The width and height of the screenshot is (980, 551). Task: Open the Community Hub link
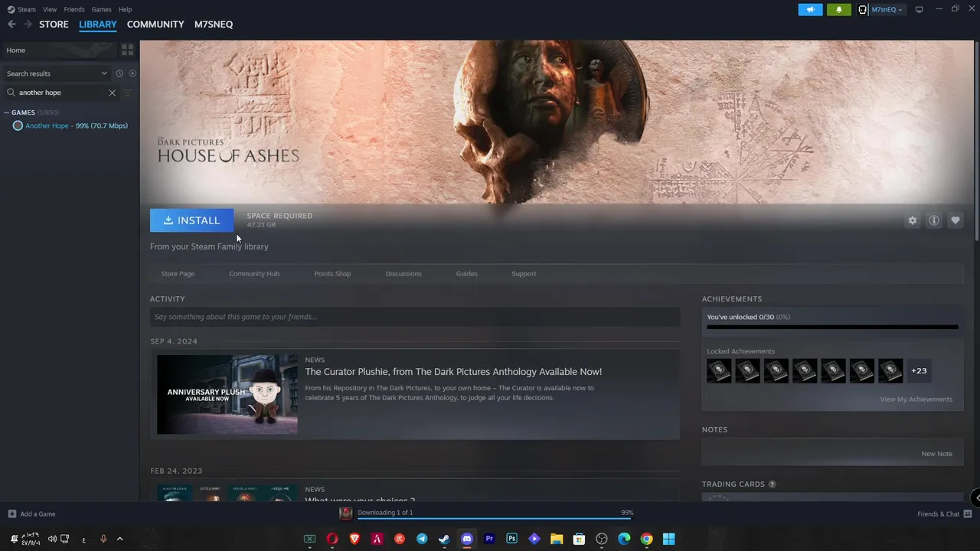254,274
